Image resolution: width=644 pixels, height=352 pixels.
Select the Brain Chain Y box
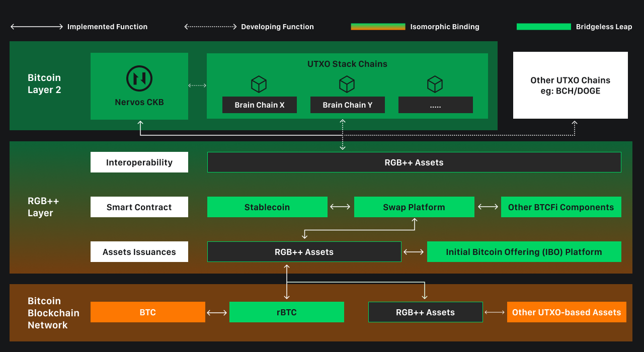click(x=348, y=105)
